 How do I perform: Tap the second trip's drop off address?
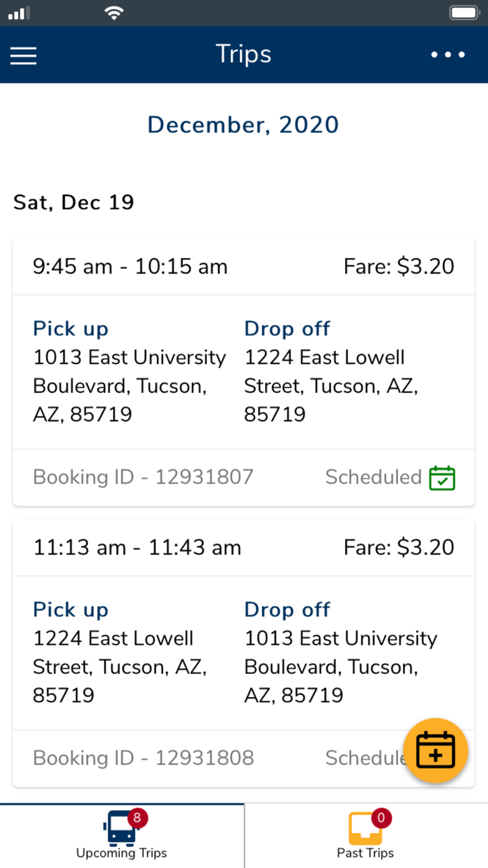point(340,666)
